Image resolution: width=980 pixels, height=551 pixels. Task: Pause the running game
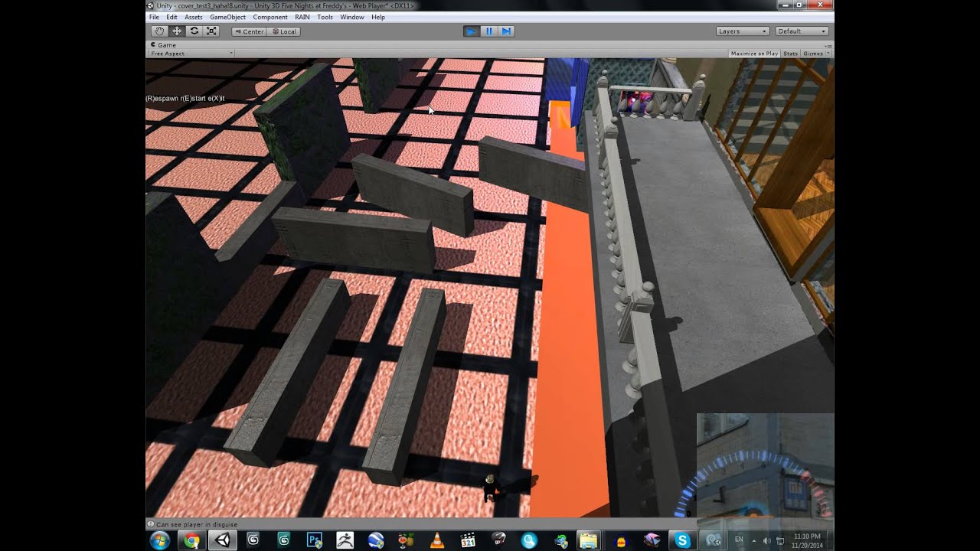point(489,31)
